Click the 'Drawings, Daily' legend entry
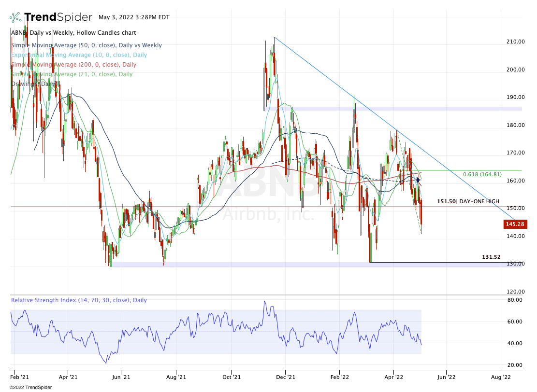 tap(34, 84)
